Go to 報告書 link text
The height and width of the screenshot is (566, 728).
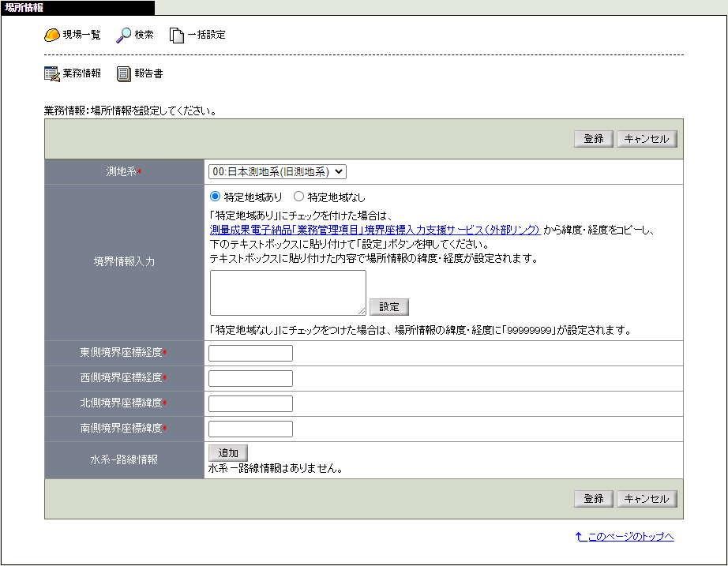pos(148,73)
